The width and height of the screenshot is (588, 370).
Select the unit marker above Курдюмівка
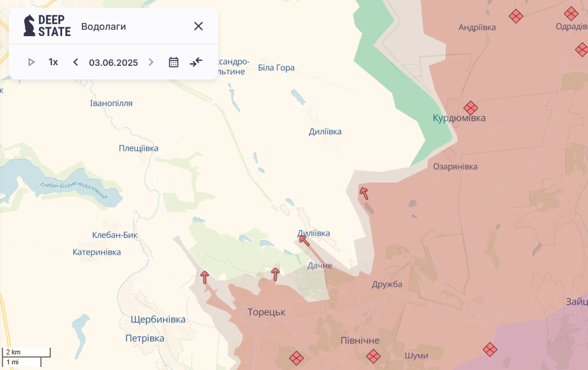pyautogui.click(x=471, y=108)
